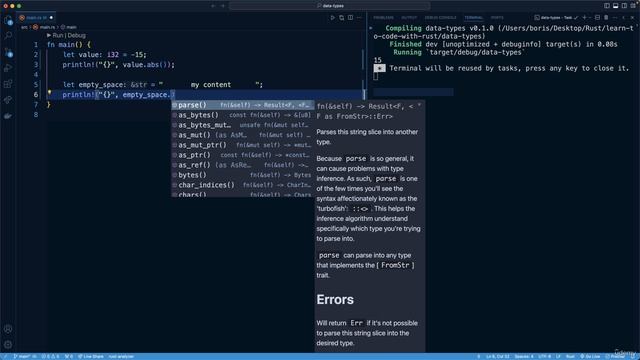Toggle the secondary side bar layout icon
The height and width of the screenshot is (360, 640).
[624, 6]
